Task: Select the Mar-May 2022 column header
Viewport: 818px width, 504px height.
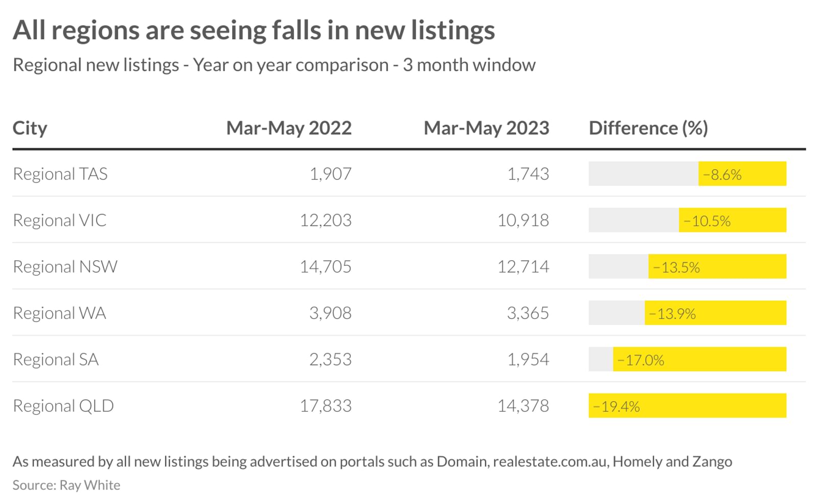Action: (289, 128)
